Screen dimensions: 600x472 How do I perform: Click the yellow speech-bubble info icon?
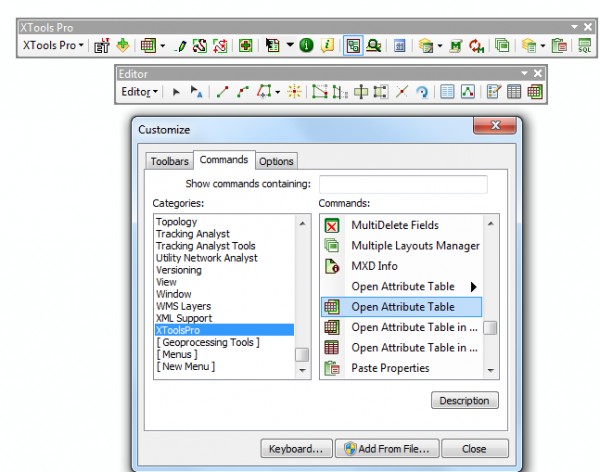327,46
